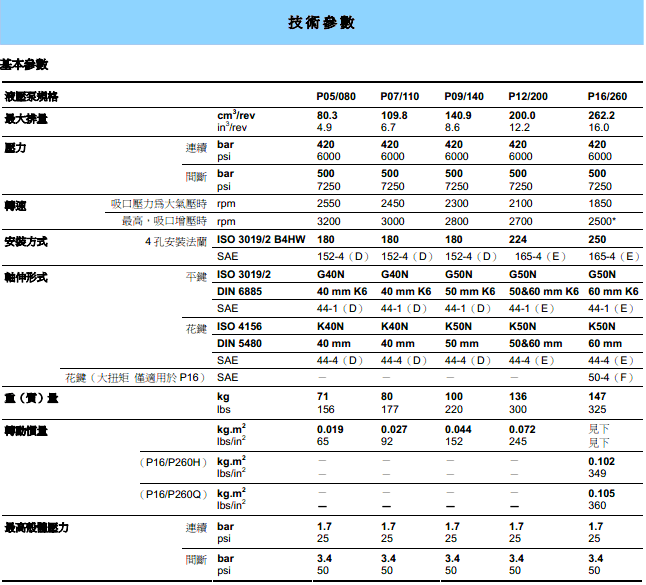Select the P12/200 column header

pyautogui.click(x=528, y=97)
